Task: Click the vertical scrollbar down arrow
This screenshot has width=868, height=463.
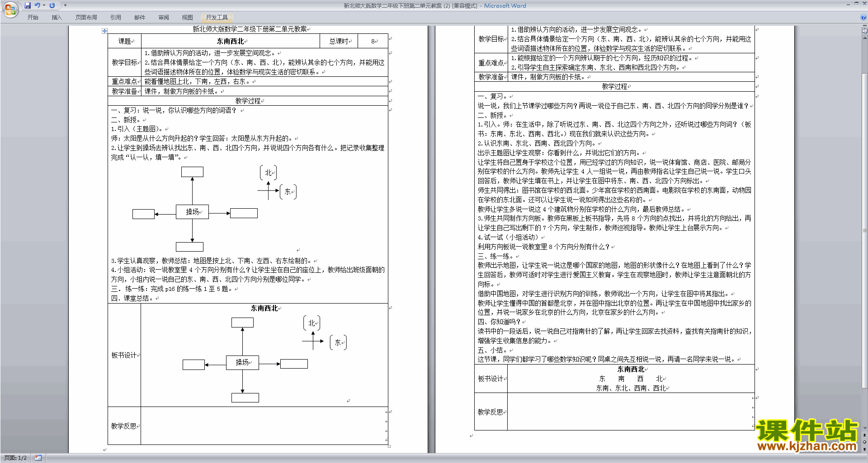Action: [864, 428]
